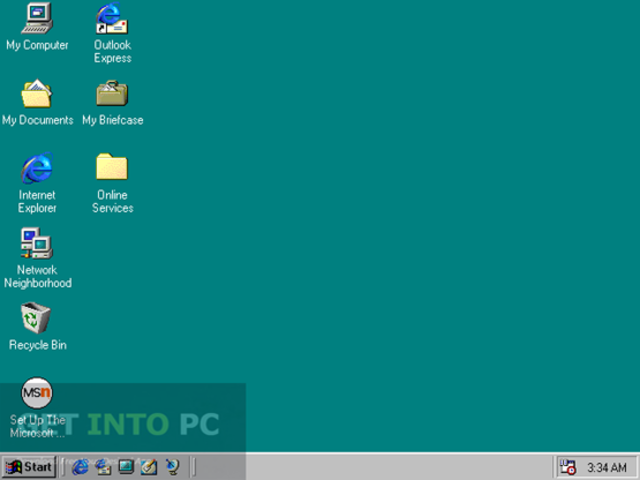640x480 pixels.
Task: Click the satellite dish Channels icon
Action: pyautogui.click(x=172, y=467)
